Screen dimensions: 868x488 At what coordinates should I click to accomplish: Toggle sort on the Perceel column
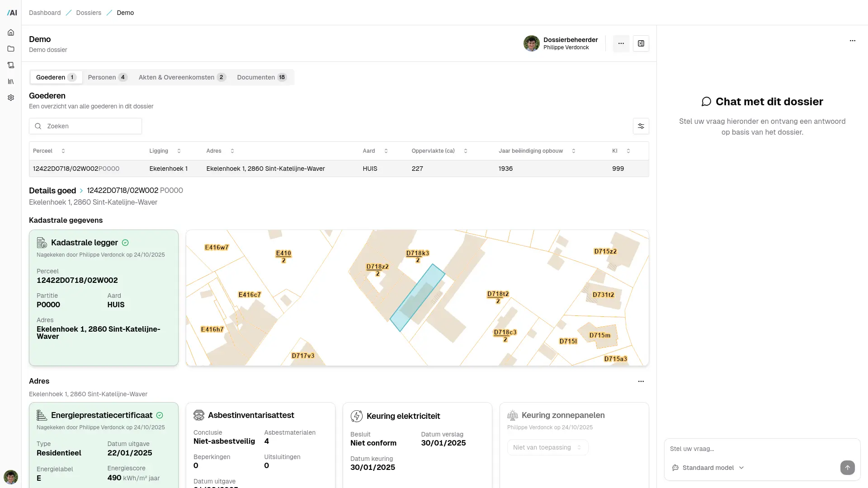[x=63, y=151]
